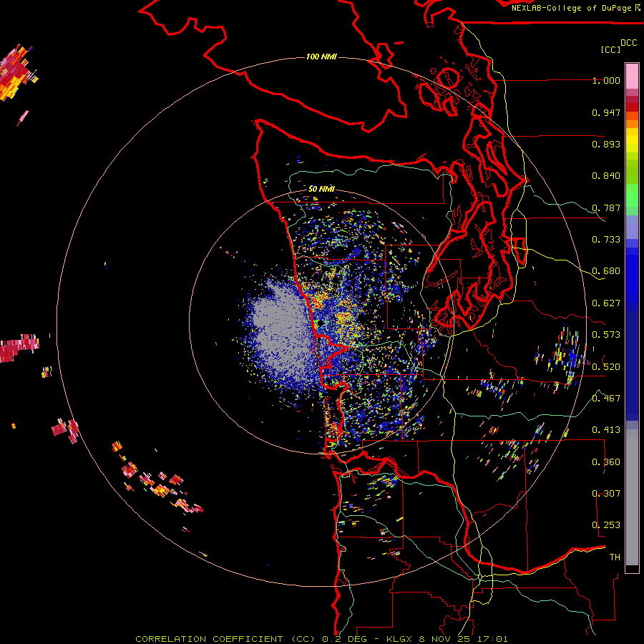This screenshot has height=644, width=644.
Task: Click the 1.000 value on the color scale
Action: (x=606, y=80)
